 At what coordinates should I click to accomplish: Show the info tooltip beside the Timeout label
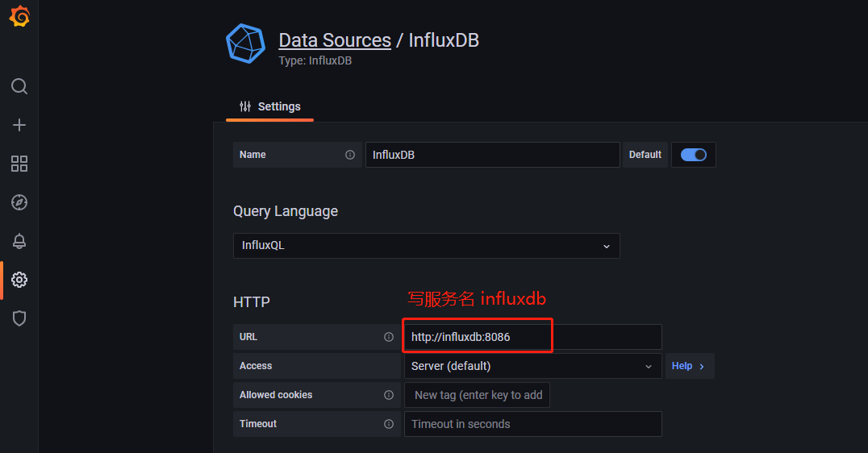coord(389,424)
